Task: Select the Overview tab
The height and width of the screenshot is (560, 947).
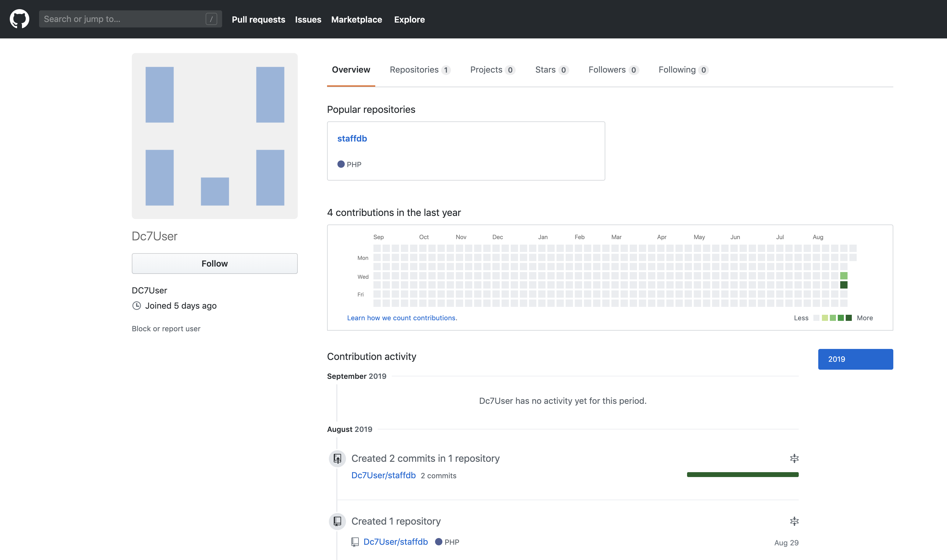Action: click(x=351, y=70)
